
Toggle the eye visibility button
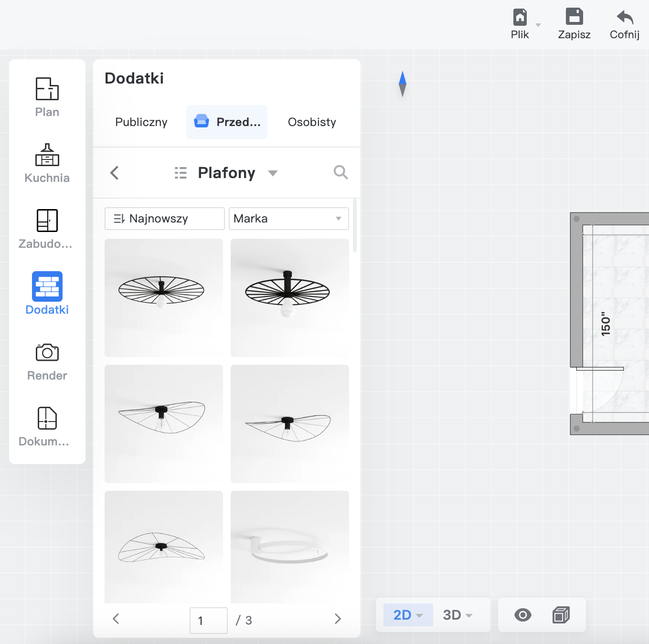tap(522, 615)
